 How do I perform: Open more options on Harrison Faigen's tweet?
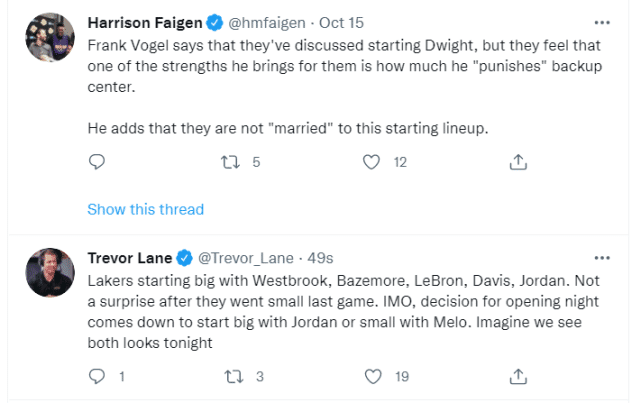coord(601,22)
